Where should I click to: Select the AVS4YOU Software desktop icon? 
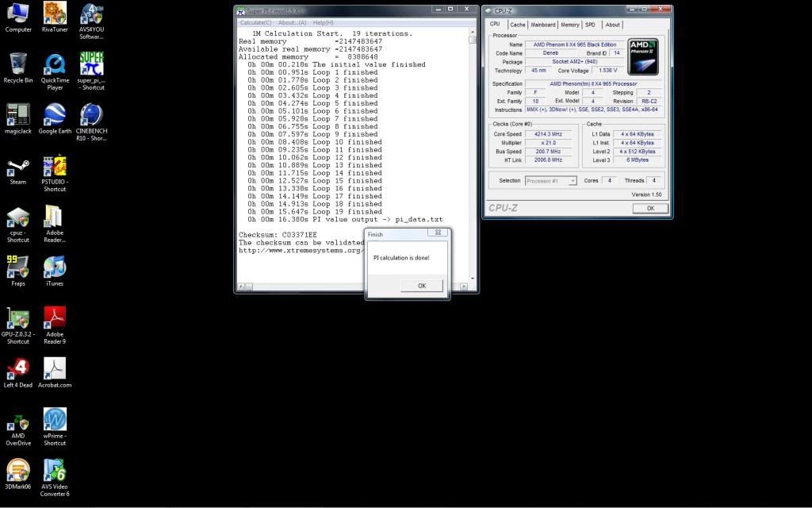point(92,21)
